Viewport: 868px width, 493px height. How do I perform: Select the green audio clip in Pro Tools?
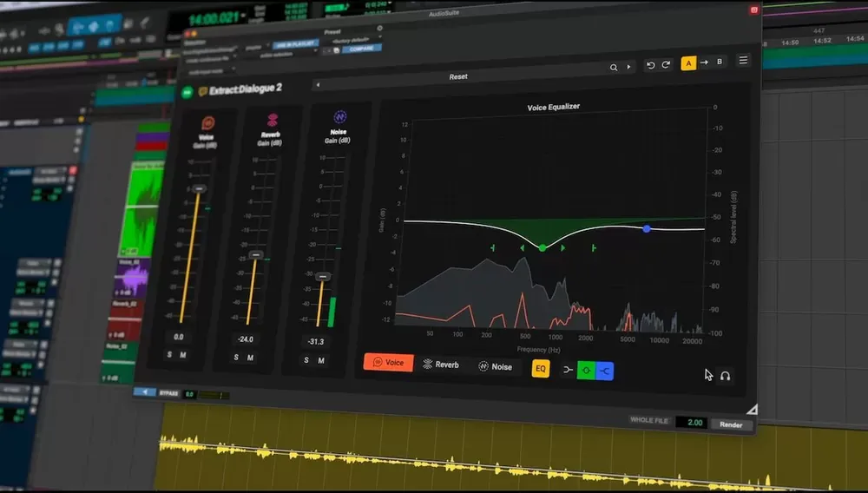141,208
